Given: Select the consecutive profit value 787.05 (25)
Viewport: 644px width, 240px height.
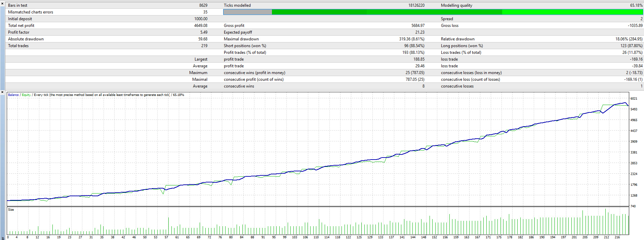Looking at the screenshot, I should (x=415, y=79).
